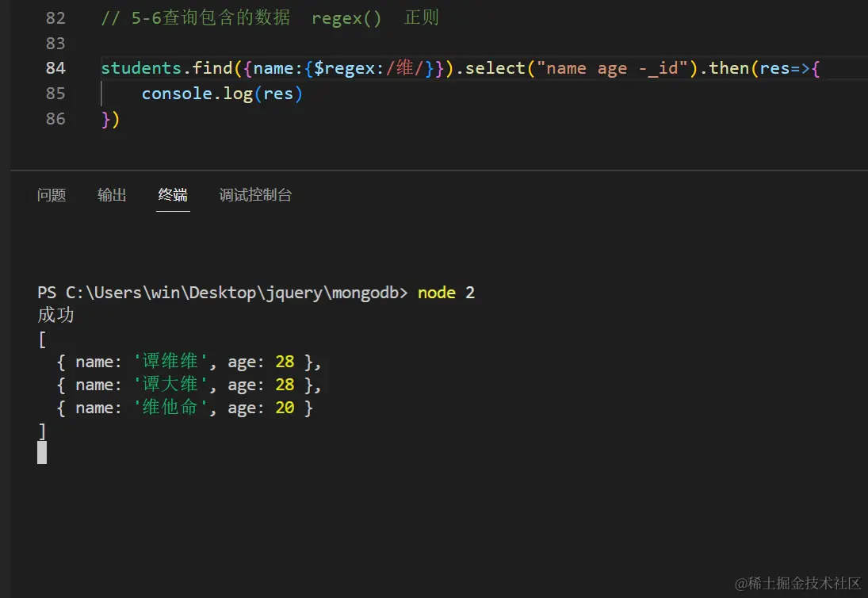The height and width of the screenshot is (598, 868).
Task: Click 'regex()' in the comment line
Action: [x=346, y=18]
